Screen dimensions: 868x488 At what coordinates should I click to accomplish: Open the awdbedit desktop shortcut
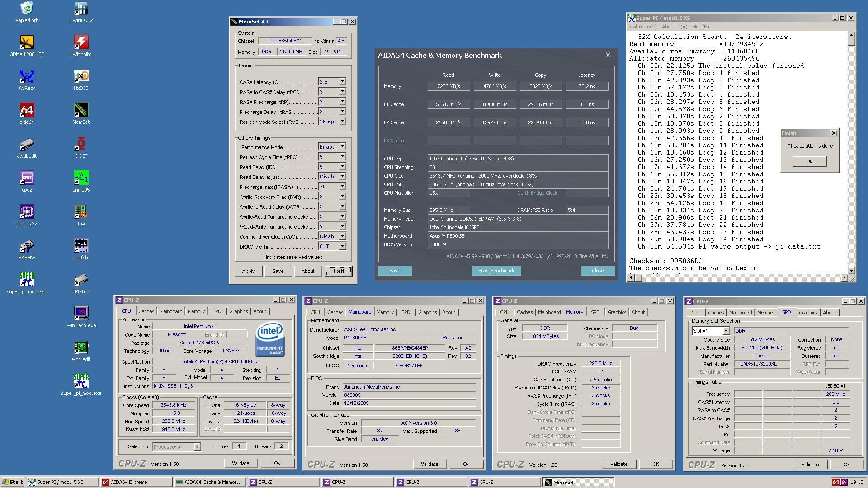(x=27, y=147)
